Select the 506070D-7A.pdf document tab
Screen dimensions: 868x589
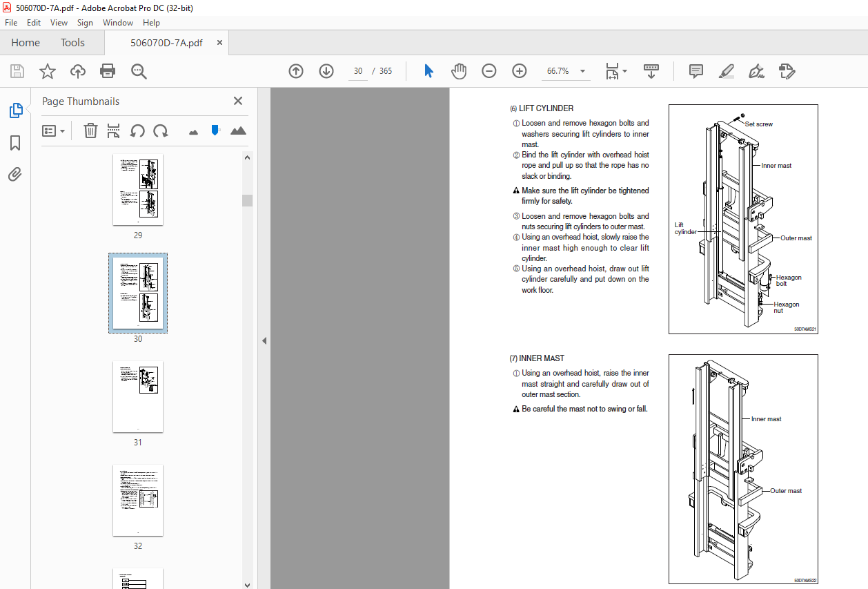(x=166, y=43)
